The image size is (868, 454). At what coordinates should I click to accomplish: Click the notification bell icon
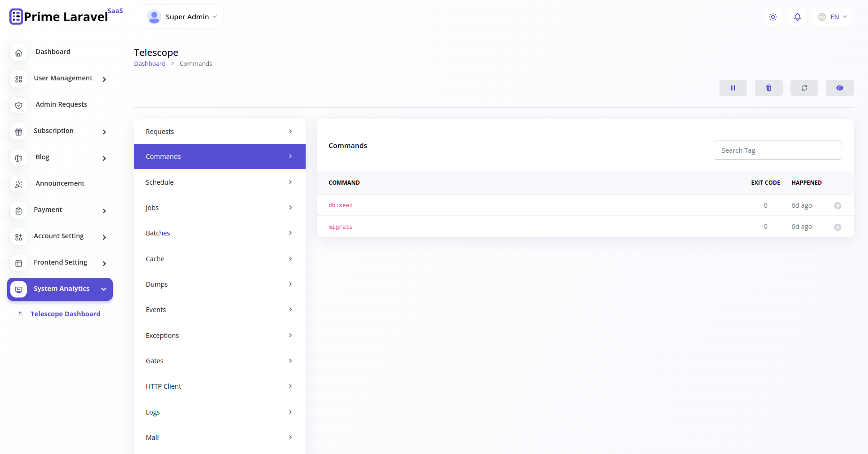tap(797, 16)
